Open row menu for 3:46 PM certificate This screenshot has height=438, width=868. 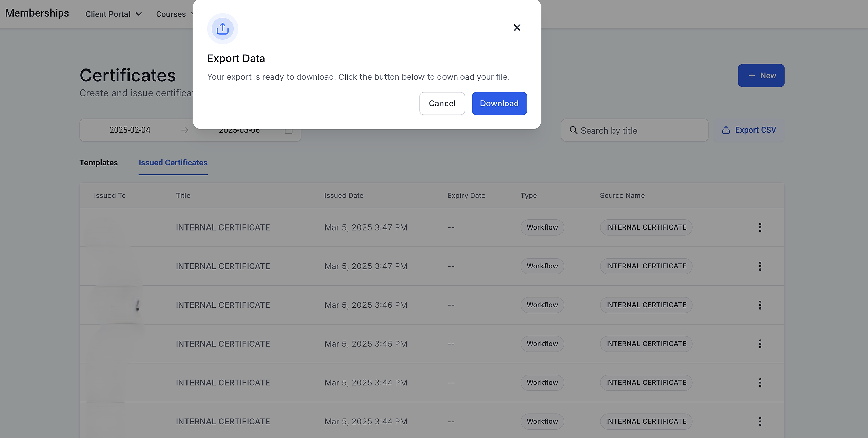click(x=760, y=305)
